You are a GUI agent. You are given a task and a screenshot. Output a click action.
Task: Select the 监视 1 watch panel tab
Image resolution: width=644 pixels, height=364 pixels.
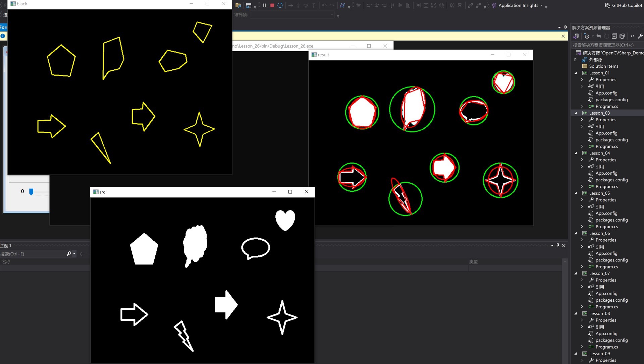(x=6, y=245)
